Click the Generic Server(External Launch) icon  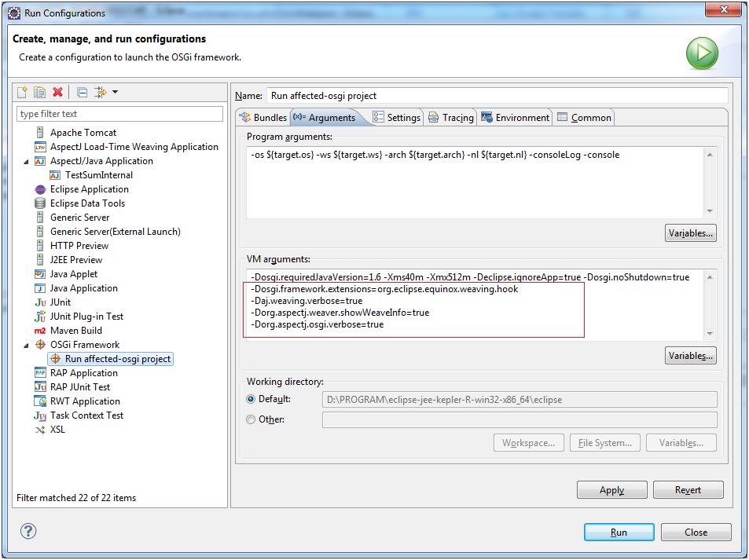40,232
